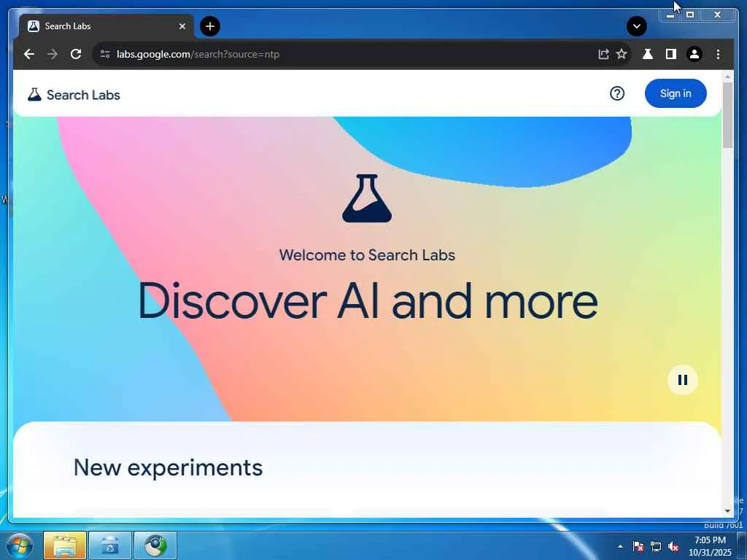
Task: Open Action Center flag icon in tray
Action: (x=638, y=546)
